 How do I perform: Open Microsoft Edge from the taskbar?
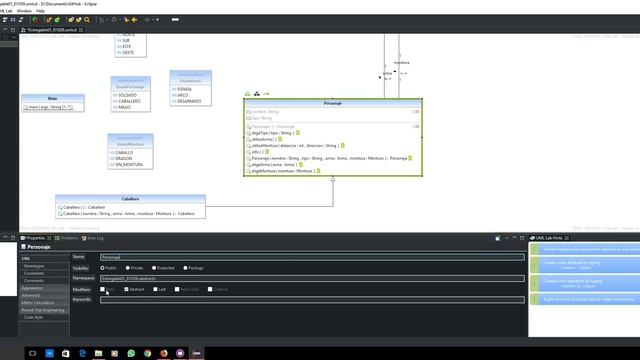pyautogui.click(x=82, y=353)
